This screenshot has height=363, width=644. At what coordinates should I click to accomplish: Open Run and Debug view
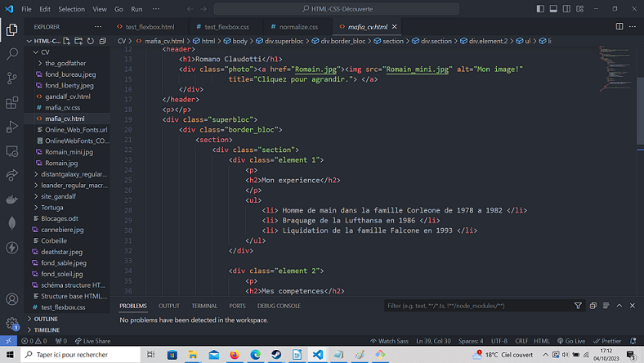click(12, 127)
